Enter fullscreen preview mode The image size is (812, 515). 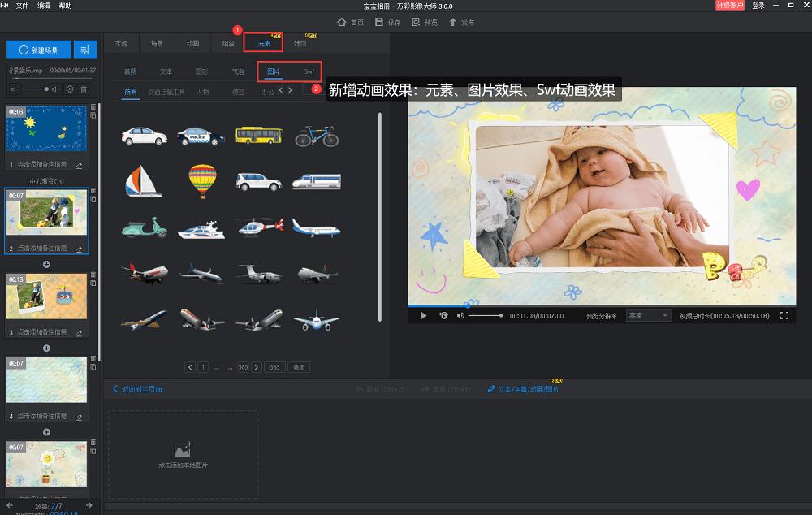tap(784, 315)
